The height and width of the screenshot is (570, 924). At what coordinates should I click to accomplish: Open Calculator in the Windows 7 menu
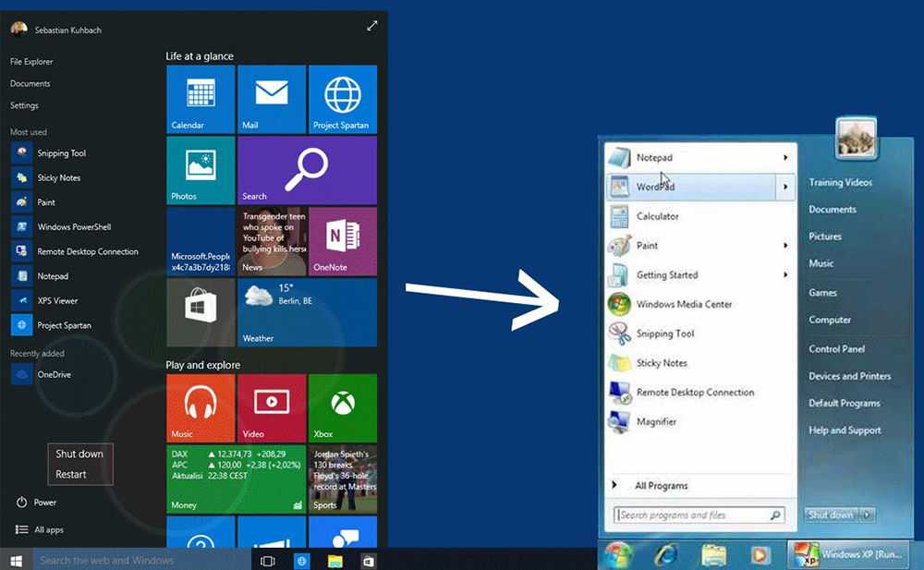coord(657,216)
